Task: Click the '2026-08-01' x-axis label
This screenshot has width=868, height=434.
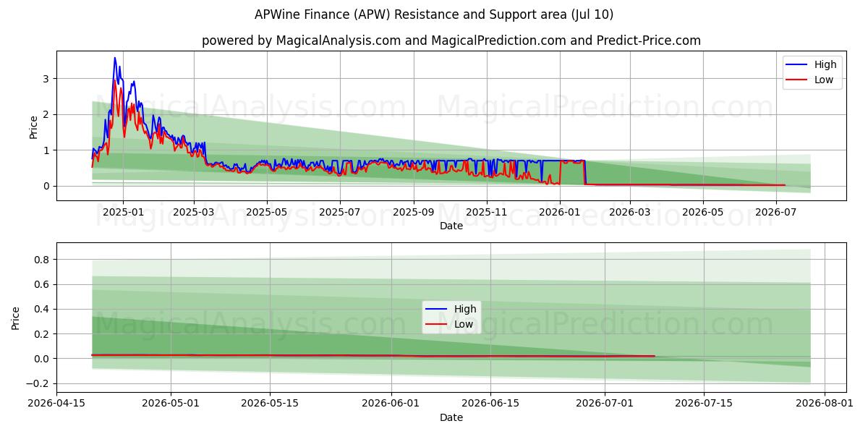Action: click(823, 404)
